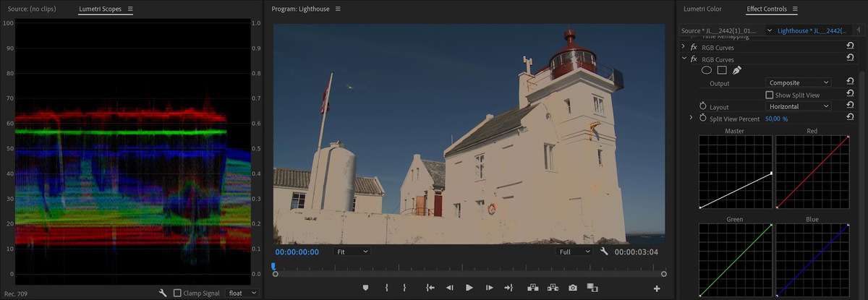Enable Show Split View checkbox

(x=770, y=95)
